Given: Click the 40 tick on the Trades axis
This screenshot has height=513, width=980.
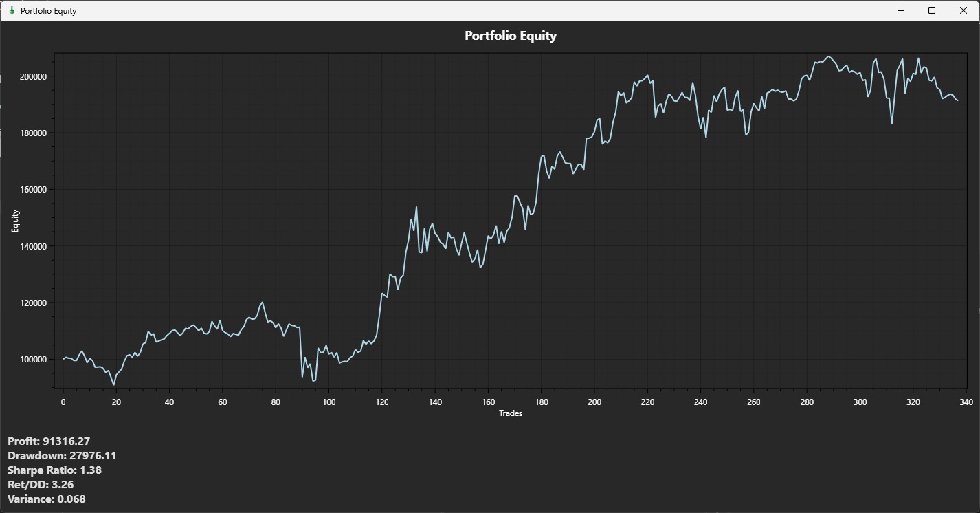Looking at the screenshot, I should [170, 402].
